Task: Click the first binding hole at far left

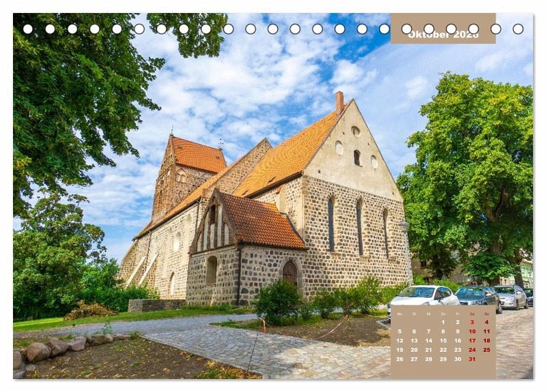Action: tap(27, 29)
